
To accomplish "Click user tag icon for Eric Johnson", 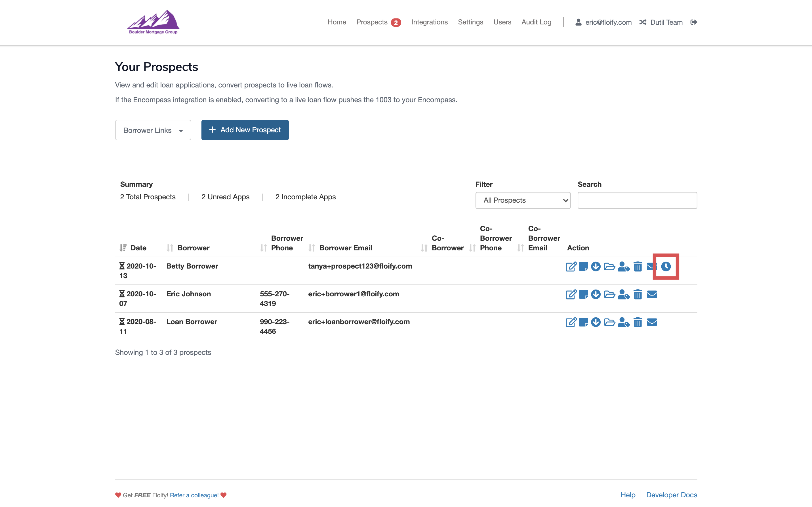I will (x=623, y=294).
